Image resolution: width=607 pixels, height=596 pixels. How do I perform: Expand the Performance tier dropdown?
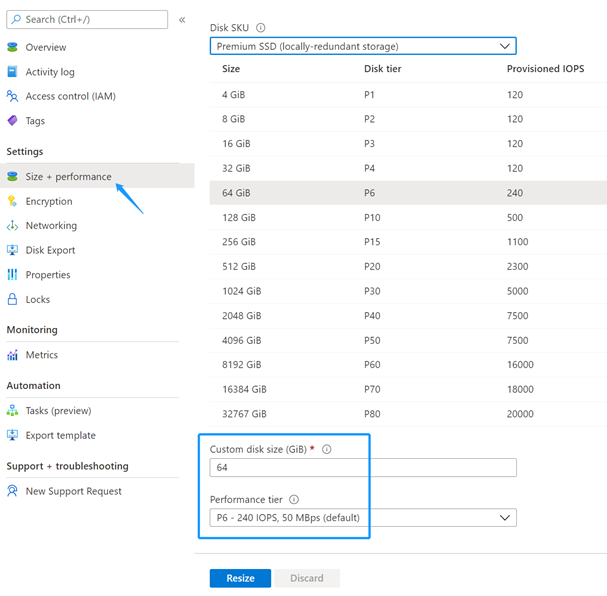tap(363, 518)
